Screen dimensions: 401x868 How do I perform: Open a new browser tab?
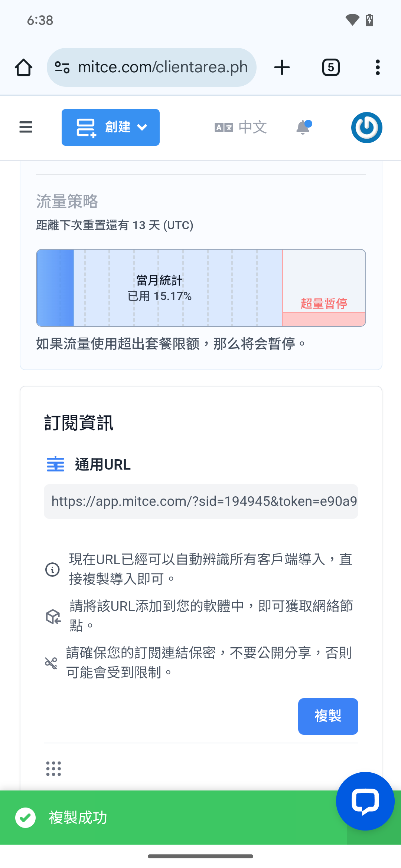[282, 68]
